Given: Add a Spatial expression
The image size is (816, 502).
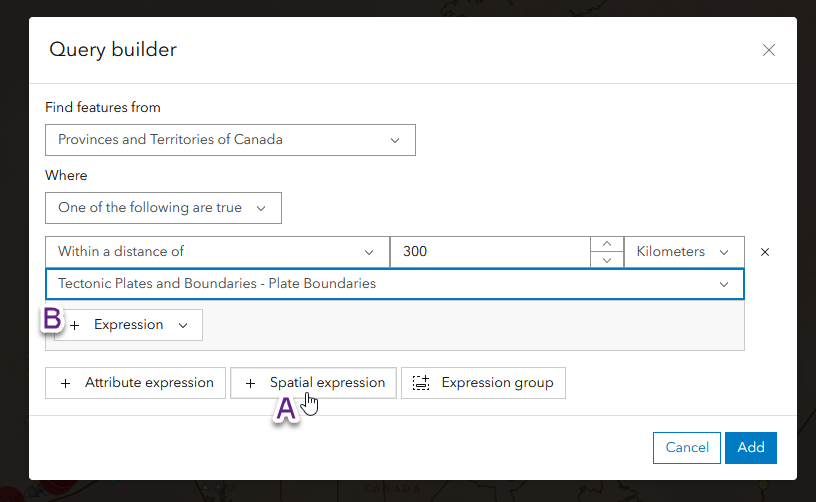Looking at the screenshot, I should pyautogui.click(x=314, y=383).
